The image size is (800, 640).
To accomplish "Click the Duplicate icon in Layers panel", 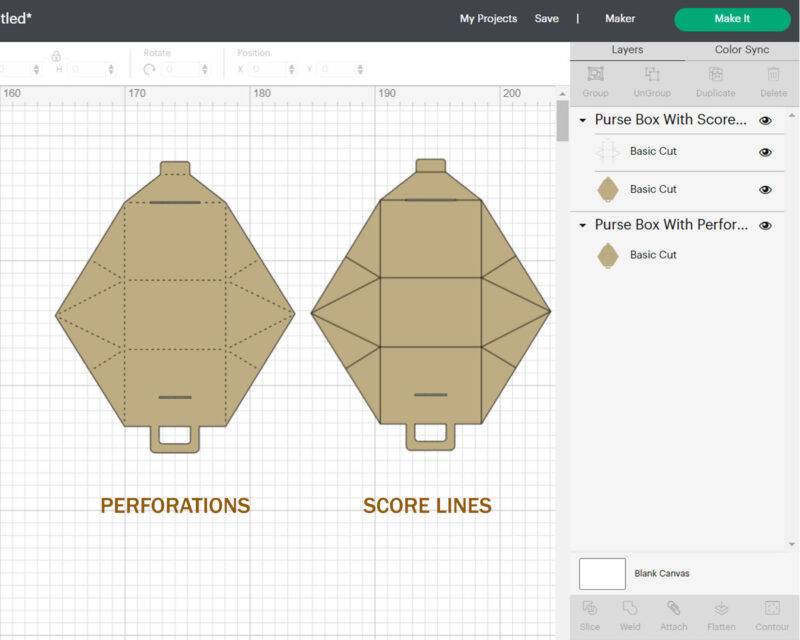I will coord(715,74).
